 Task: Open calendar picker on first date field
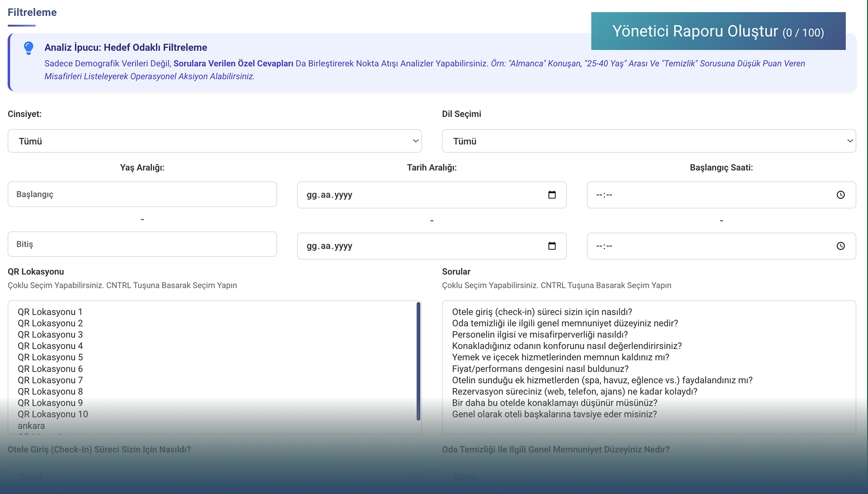(x=552, y=195)
